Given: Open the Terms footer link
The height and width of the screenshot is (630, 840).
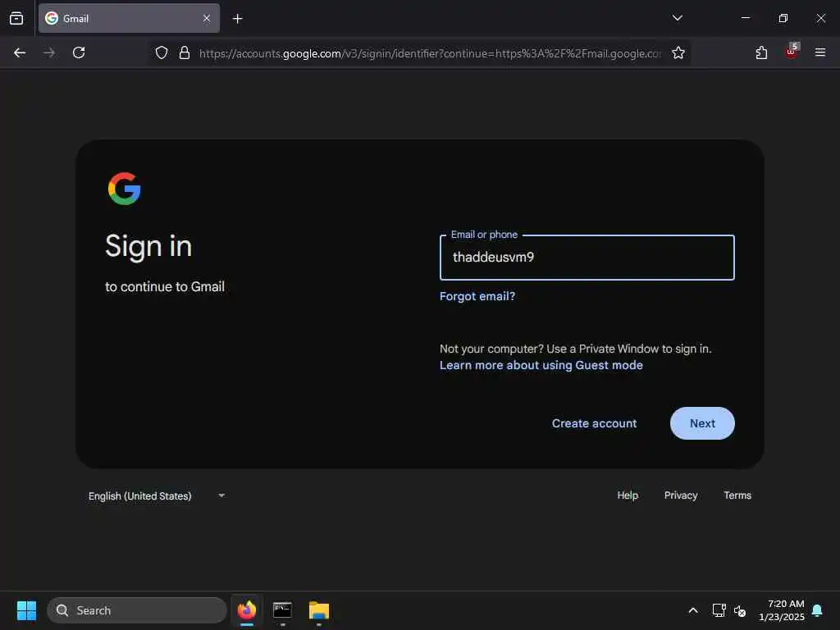Looking at the screenshot, I should coord(737,495).
